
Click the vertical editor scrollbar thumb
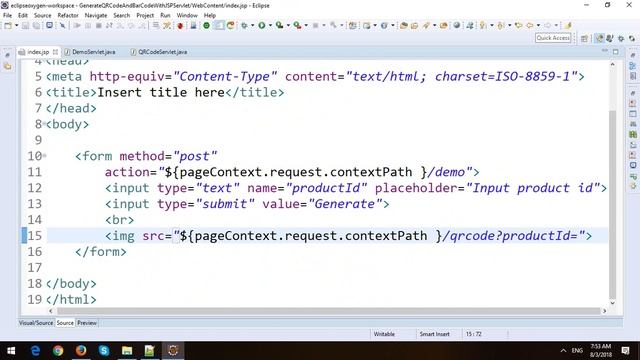(612, 204)
